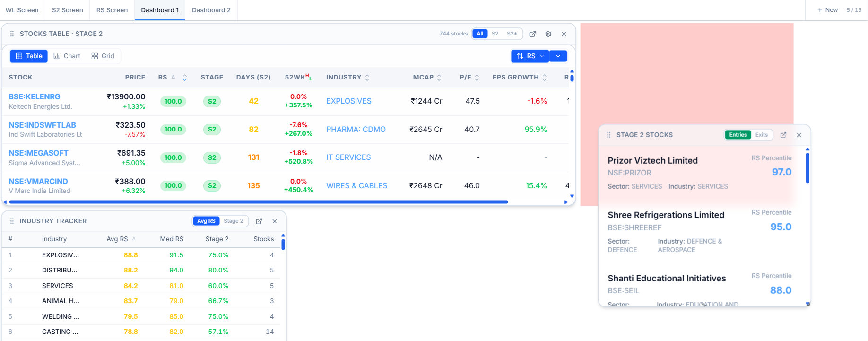The image size is (868, 341).
Task: Select the S2* stocks filter
Action: pos(512,34)
